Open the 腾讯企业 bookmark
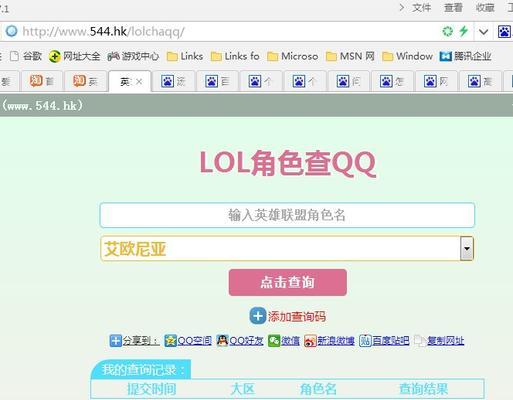Image resolution: width=513 pixels, height=400 pixels. click(x=465, y=56)
